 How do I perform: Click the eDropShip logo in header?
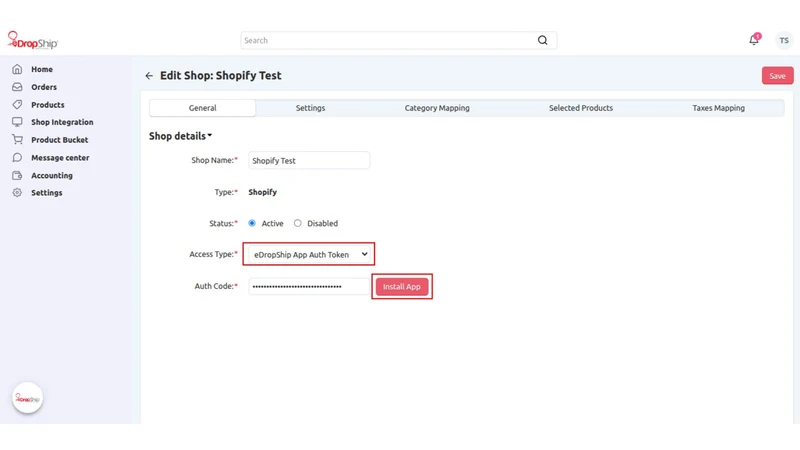(x=33, y=40)
